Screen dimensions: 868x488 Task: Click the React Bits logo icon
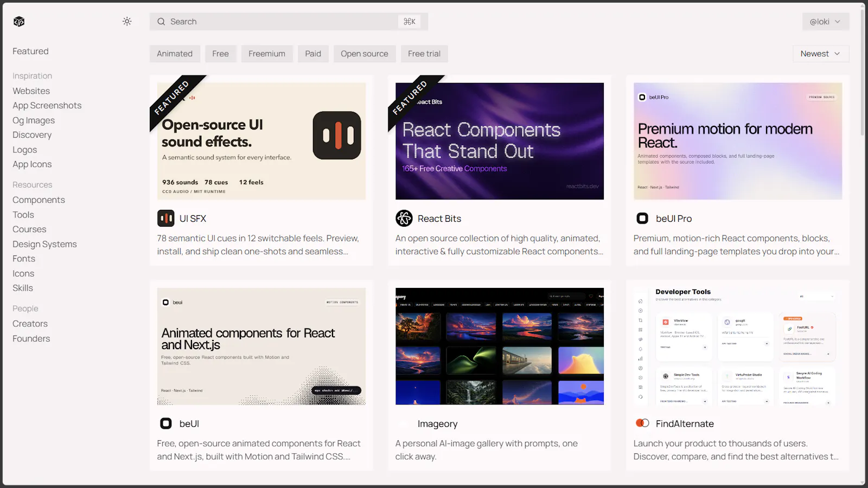[404, 219]
